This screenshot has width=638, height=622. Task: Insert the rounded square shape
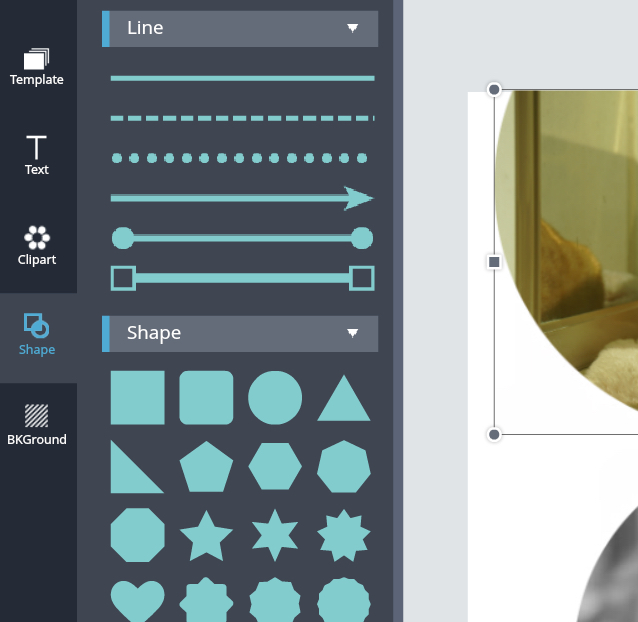click(x=206, y=397)
